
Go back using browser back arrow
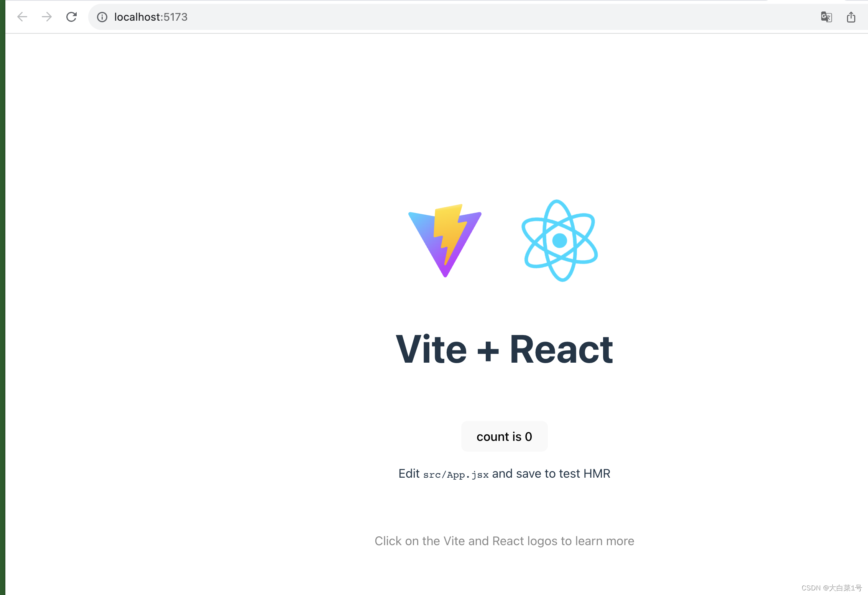(22, 17)
